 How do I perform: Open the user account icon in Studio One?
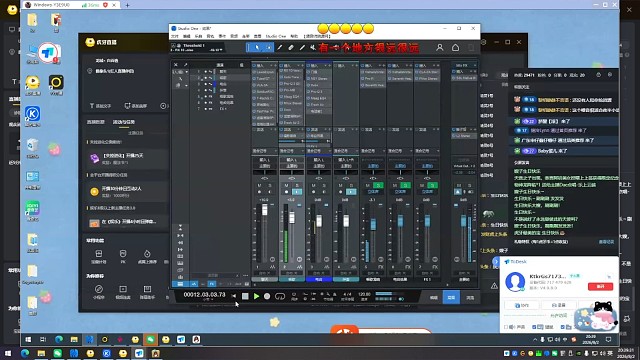point(440,48)
